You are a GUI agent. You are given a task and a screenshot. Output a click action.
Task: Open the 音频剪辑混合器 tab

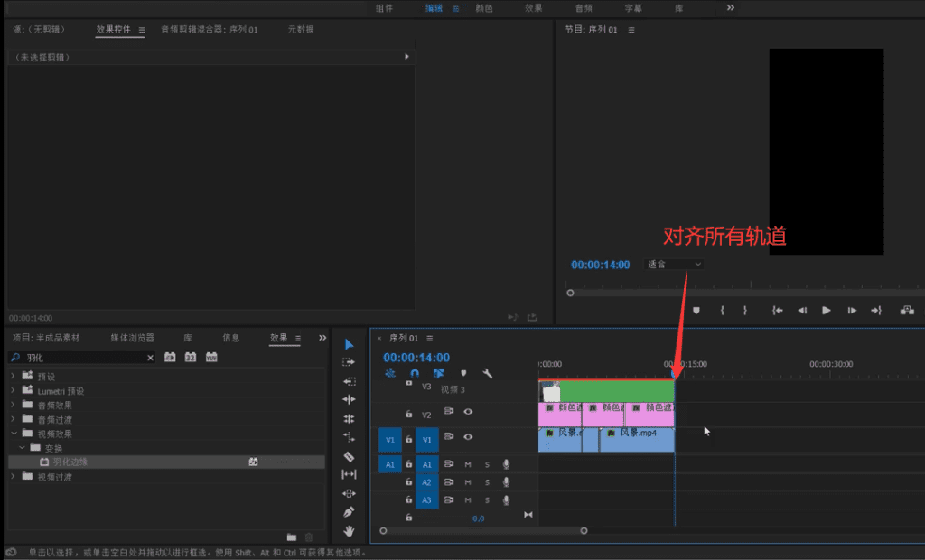pyautogui.click(x=210, y=30)
